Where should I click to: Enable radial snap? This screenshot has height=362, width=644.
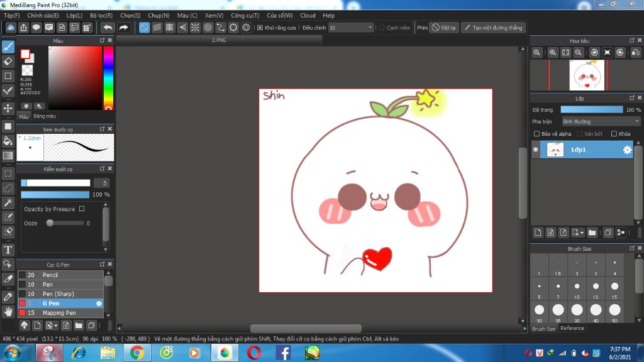coord(195,28)
